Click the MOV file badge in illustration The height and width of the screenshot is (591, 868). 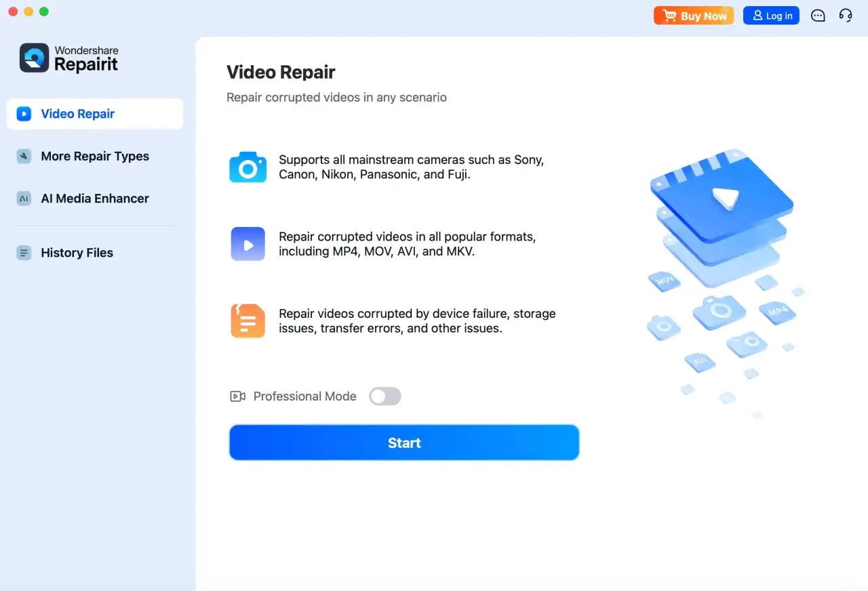pos(664,281)
